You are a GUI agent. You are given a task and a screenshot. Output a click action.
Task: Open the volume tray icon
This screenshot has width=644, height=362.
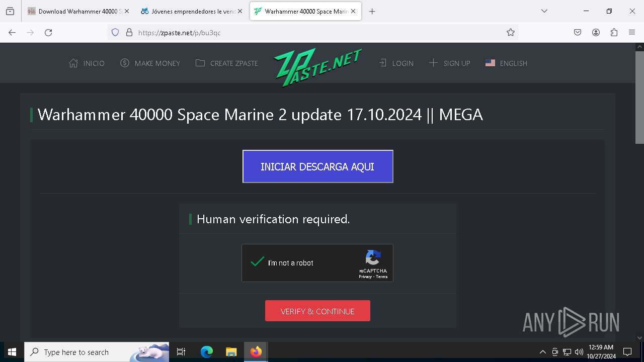579,352
